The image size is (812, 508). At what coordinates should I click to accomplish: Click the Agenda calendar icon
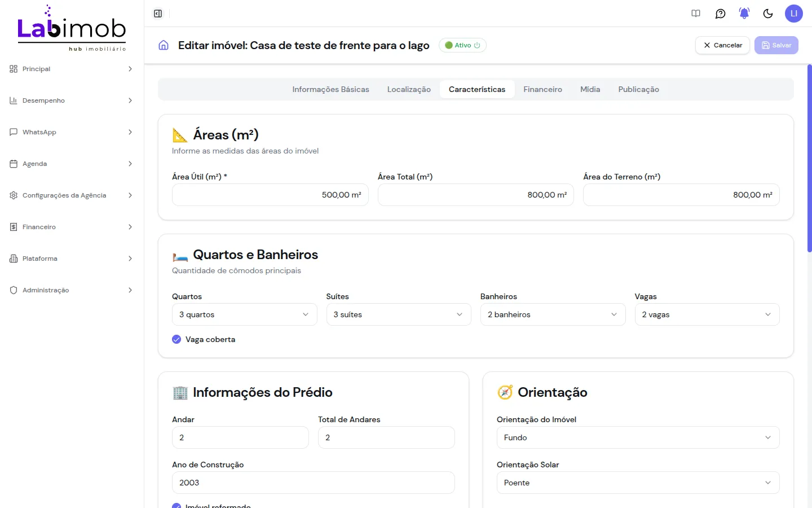click(14, 164)
